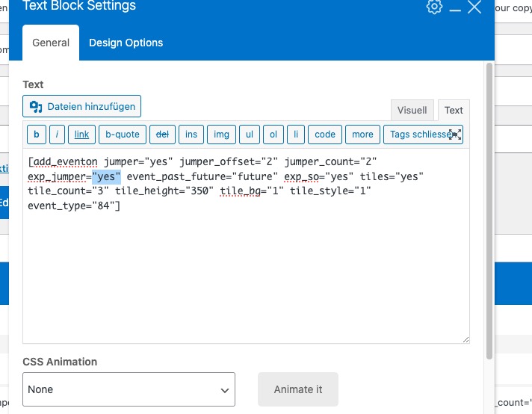Image resolution: width=532 pixels, height=414 pixels.
Task: Insert italic tag with i button
Action: (57, 135)
